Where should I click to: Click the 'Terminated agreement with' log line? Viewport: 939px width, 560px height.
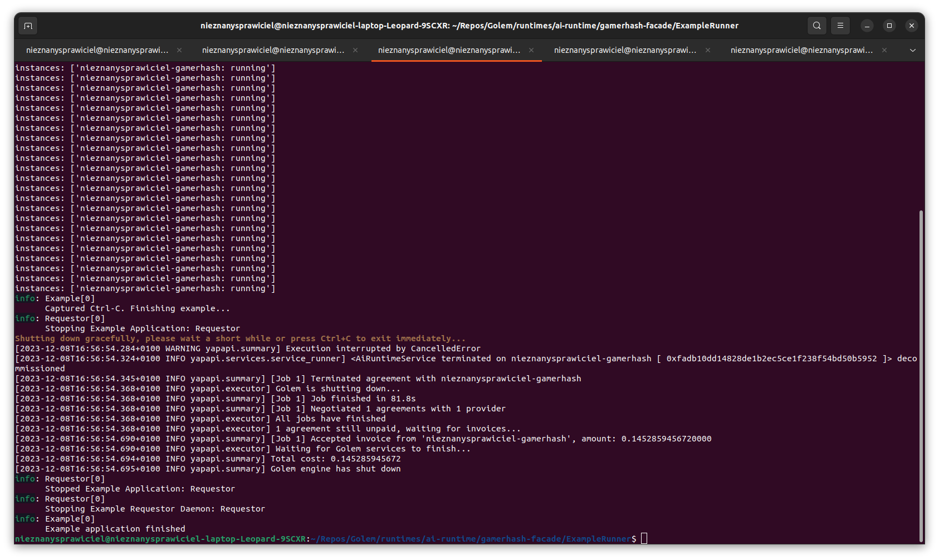coord(298,379)
